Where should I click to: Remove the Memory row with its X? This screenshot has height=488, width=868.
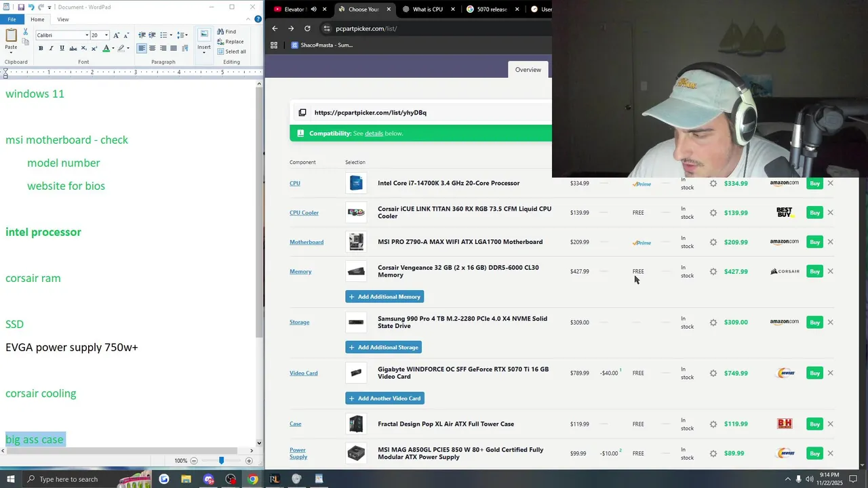pyautogui.click(x=830, y=271)
